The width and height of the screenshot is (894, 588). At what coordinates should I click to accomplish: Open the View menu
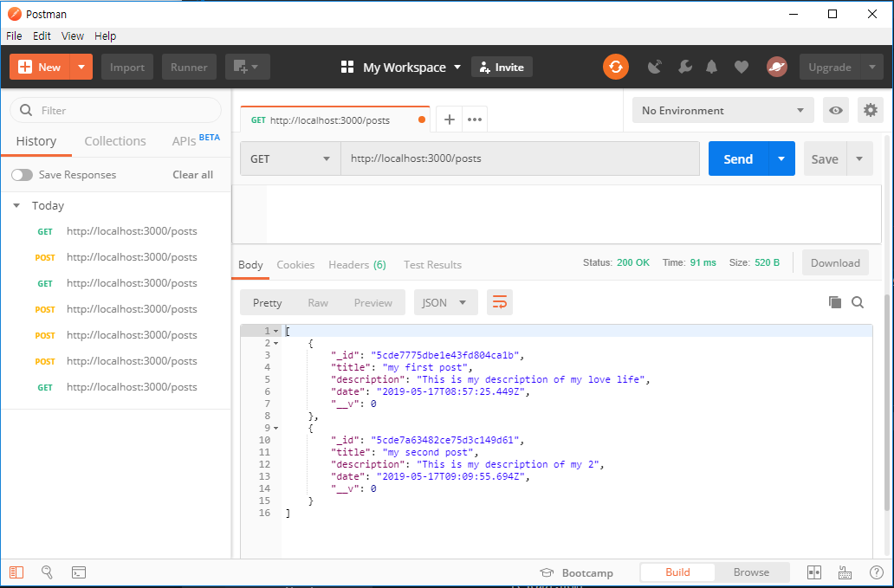73,36
